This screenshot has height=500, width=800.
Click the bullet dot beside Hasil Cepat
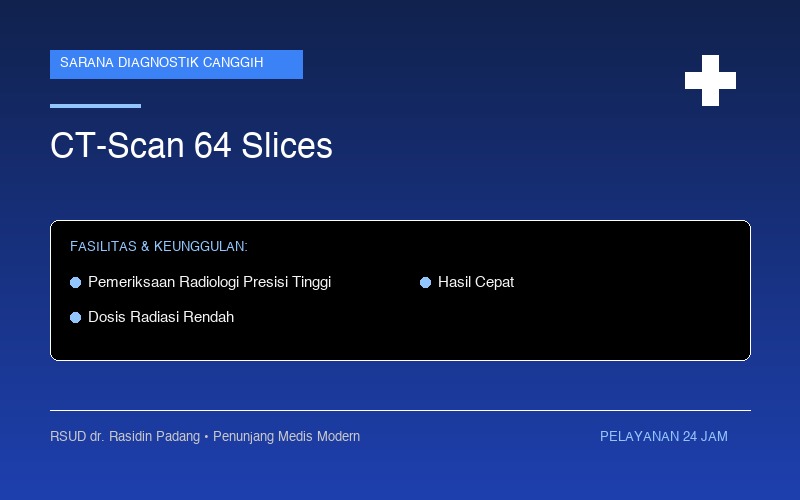pos(426,283)
